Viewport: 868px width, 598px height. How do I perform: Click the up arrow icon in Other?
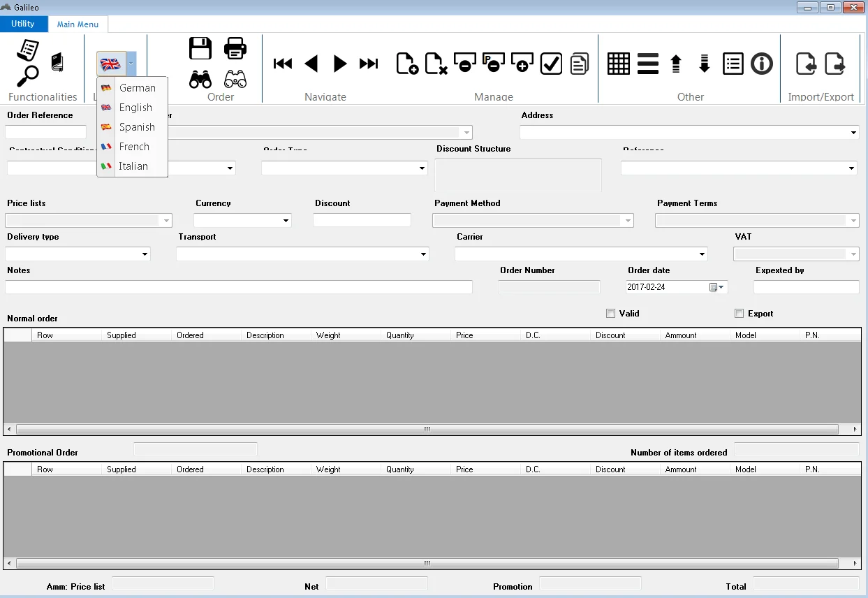[x=675, y=64]
